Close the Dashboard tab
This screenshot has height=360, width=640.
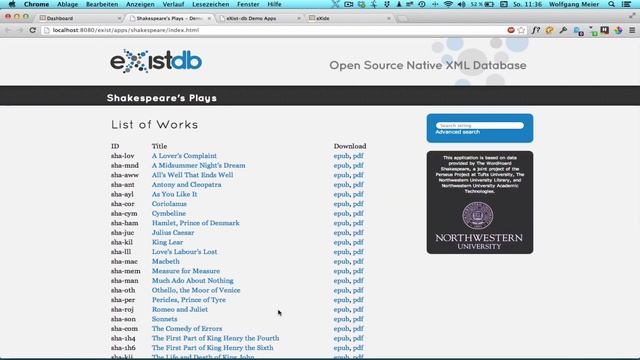tap(119, 18)
